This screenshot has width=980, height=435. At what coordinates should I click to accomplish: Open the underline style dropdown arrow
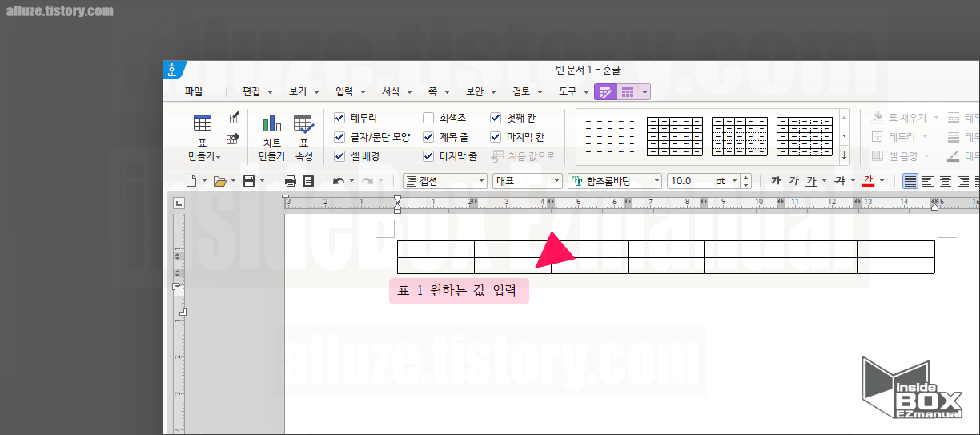[x=825, y=181]
